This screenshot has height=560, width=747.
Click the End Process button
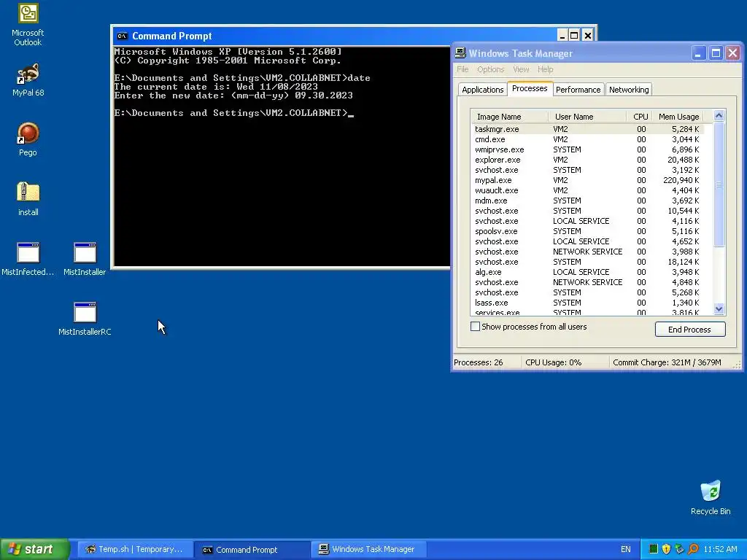click(690, 330)
